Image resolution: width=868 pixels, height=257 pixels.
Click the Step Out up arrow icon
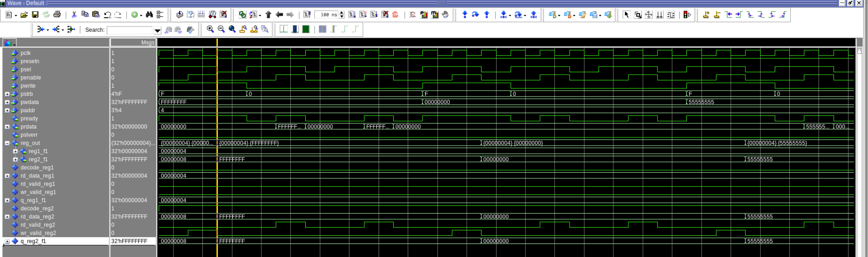(x=487, y=15)
